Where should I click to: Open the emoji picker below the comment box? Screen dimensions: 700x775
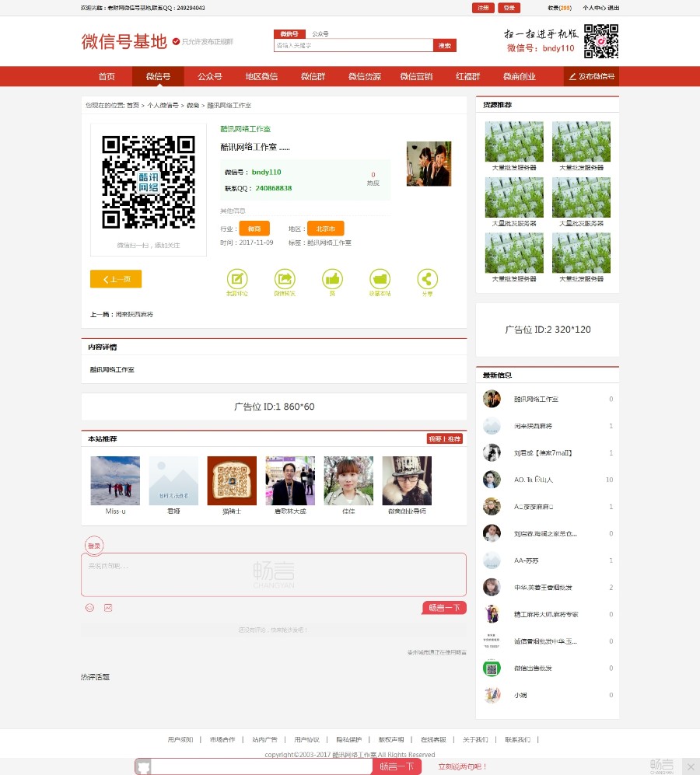tap(89, 607)
